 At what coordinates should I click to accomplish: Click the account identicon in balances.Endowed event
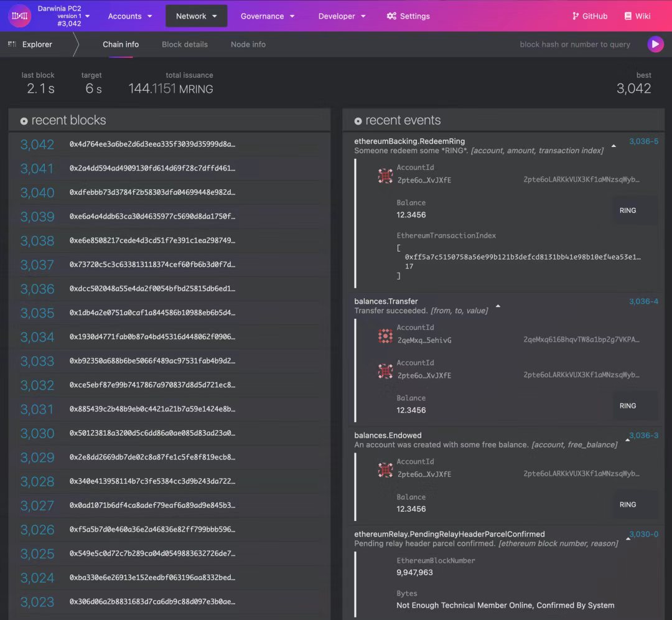coord(385,470)
